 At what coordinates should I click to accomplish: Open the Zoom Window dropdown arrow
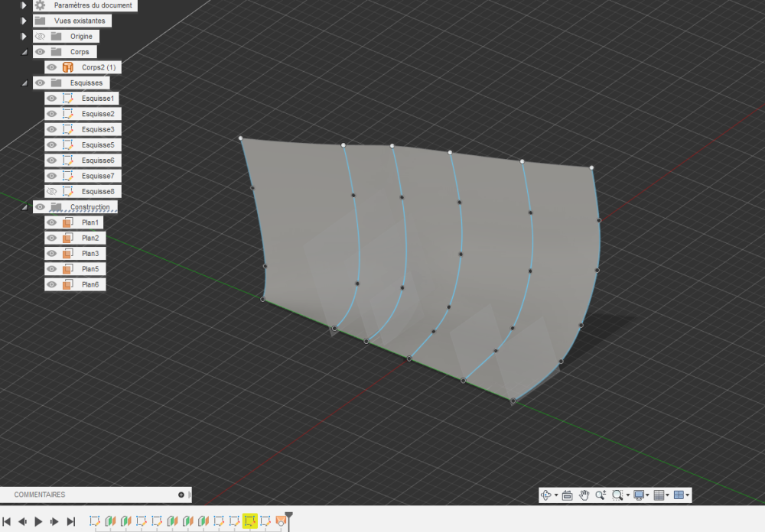628,495
